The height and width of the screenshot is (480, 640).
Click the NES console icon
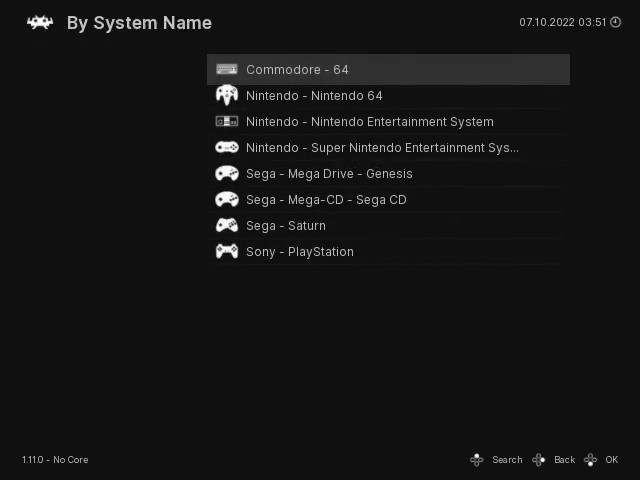[227, 121]
